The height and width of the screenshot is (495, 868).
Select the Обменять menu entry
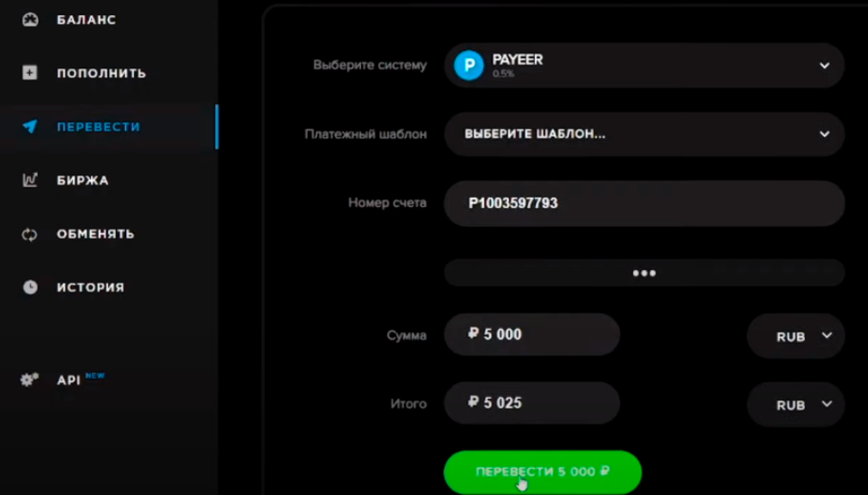[95, 234]
